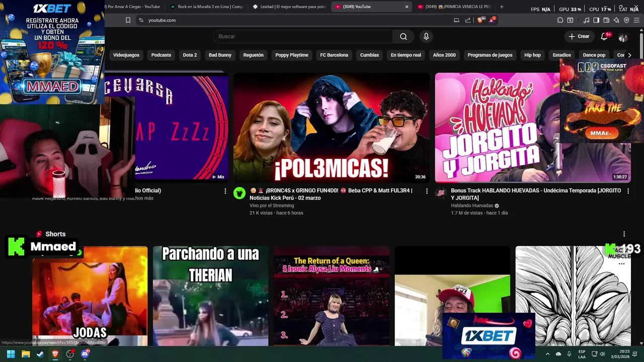The height and width of the screenshot is (362, 644).
Task: Select the En tiempo real chip
Action: [406, 55]
